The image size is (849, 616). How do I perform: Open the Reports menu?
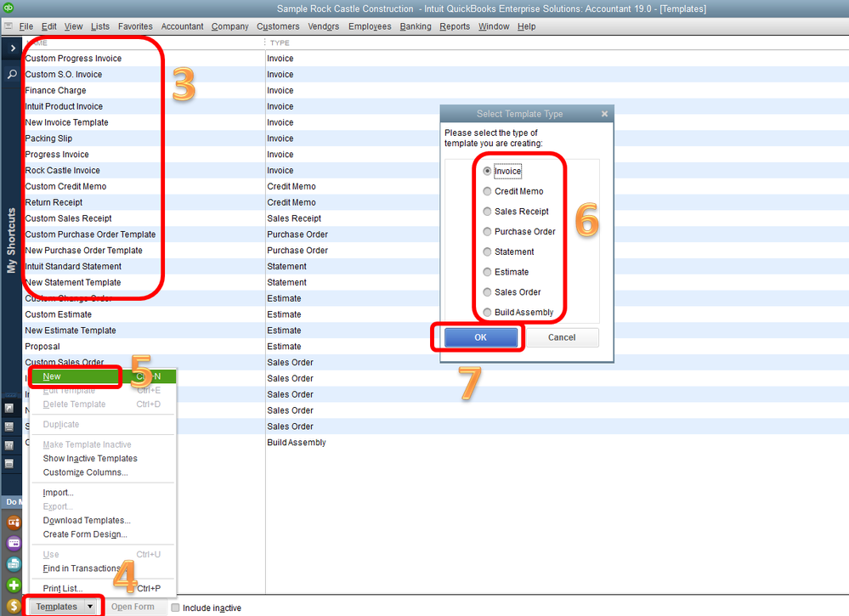pos(455,26)
